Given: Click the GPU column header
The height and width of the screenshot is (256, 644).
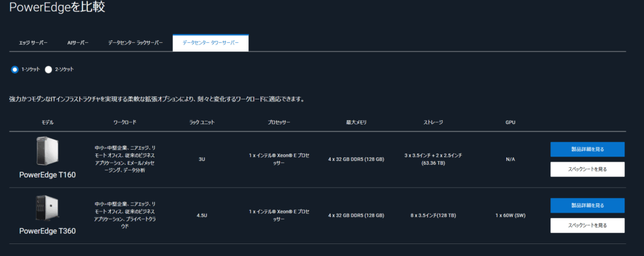Looking at the screenshot, I should (x=510, y=121).
